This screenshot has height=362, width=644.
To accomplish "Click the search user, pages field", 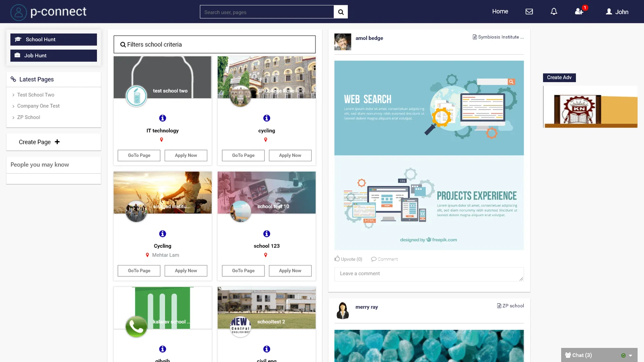I will point(267,12).
